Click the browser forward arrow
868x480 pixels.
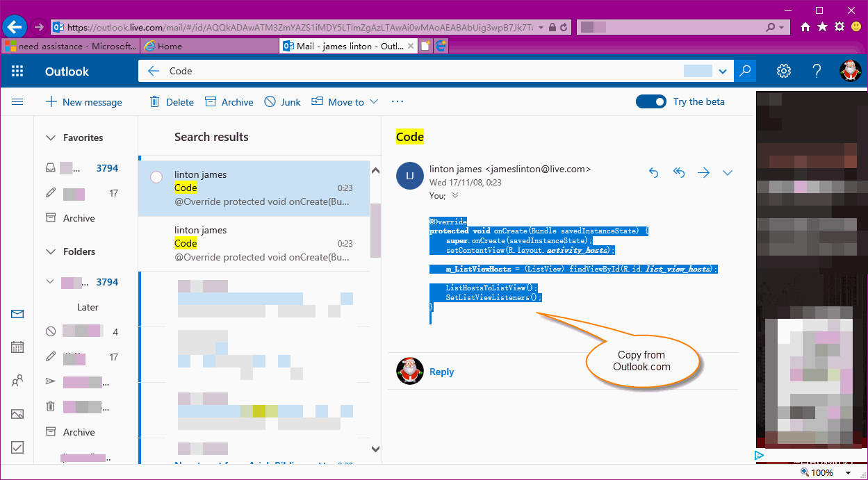[x=39, y=27]
